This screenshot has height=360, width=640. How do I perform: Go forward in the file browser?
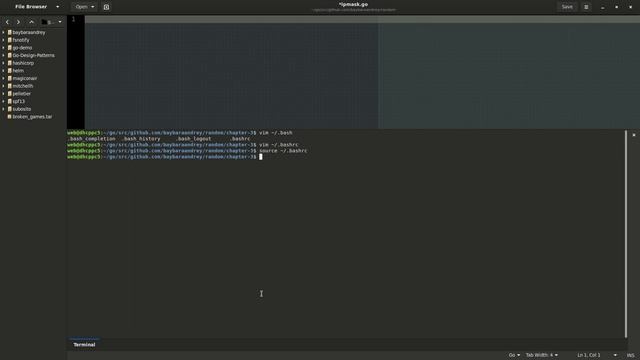[18, 22]
